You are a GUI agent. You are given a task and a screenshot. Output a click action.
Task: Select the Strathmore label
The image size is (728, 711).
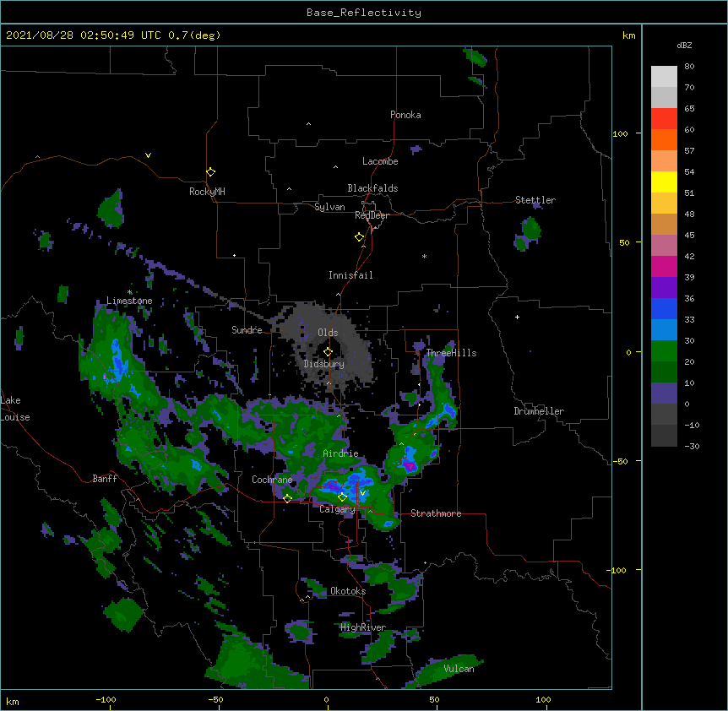point(436,513)
